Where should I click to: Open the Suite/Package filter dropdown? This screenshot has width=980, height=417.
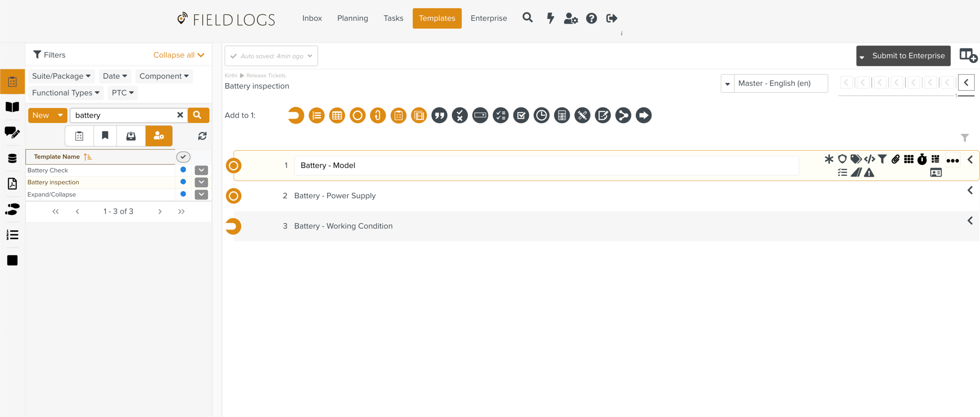[61, 76]
